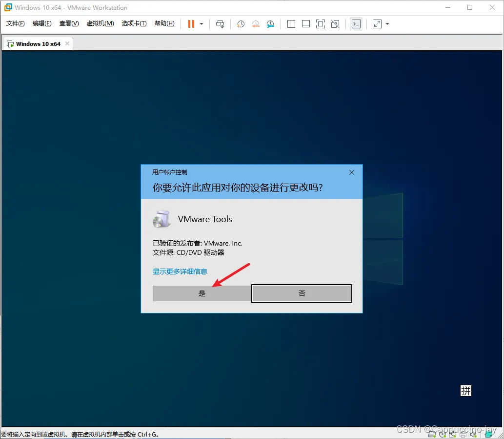Show or hide the library sidebar panel

[x=291, y=24]
